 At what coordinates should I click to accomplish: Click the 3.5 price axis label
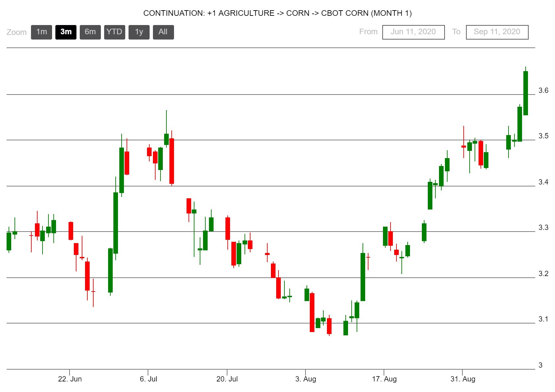(x=543, y=136)
